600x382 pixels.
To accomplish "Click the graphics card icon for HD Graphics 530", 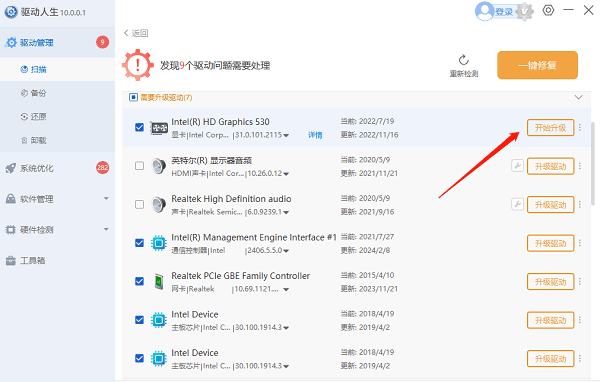I will (x=158, y=128).
